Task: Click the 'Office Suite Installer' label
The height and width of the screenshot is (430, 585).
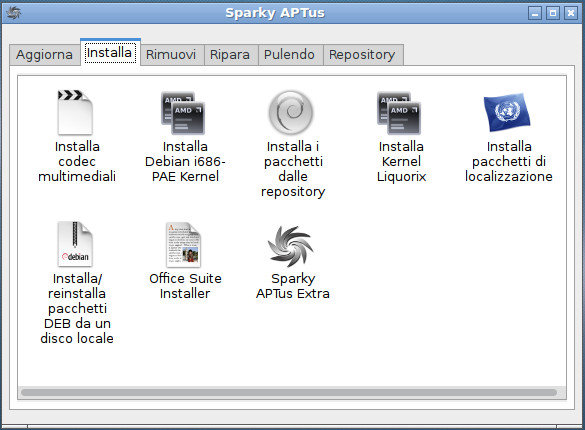Action: tap(185, 286)
